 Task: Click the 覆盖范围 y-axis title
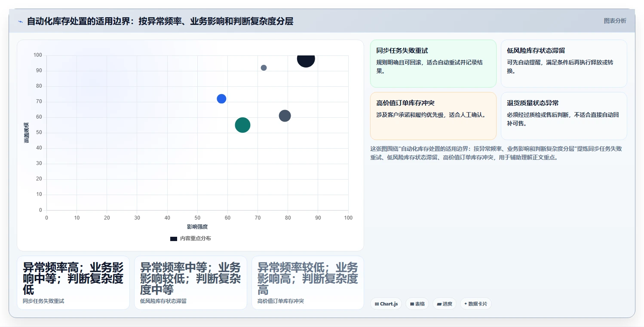pos(27,133)
